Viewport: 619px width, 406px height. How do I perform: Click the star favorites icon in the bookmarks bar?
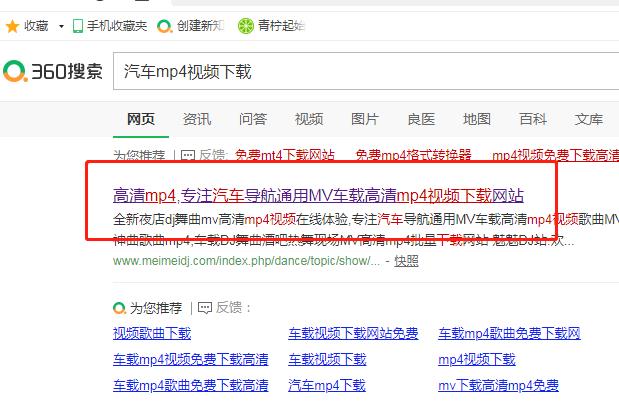13,26
